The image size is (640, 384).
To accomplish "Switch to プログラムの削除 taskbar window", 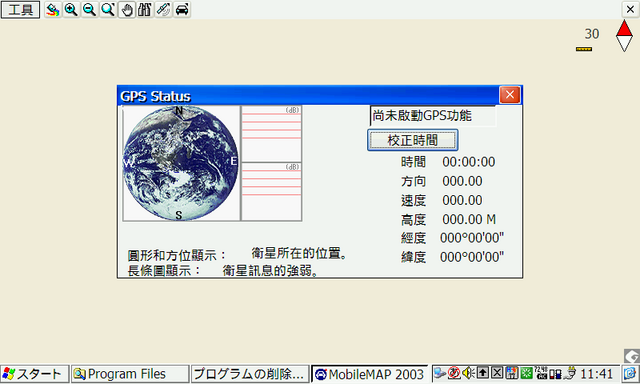I will [249, 374].
